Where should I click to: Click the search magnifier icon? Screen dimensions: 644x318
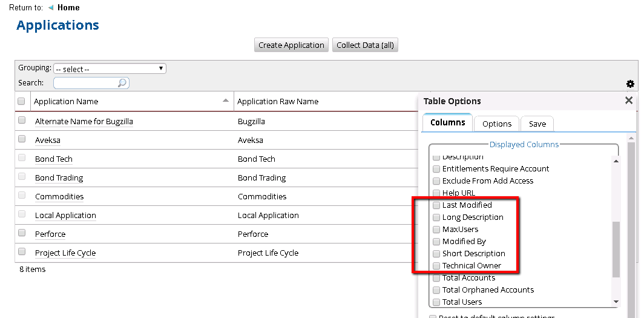pos(122,83)
